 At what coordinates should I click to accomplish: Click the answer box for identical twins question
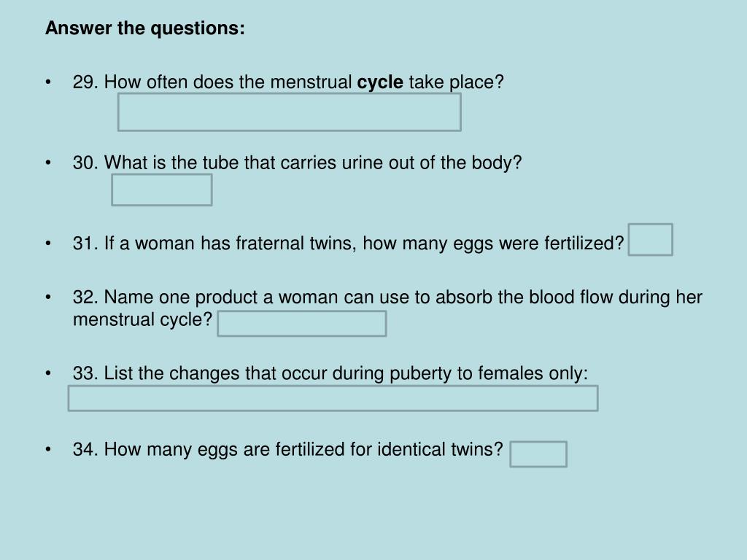pyautogui.click(x=538, y=454)
